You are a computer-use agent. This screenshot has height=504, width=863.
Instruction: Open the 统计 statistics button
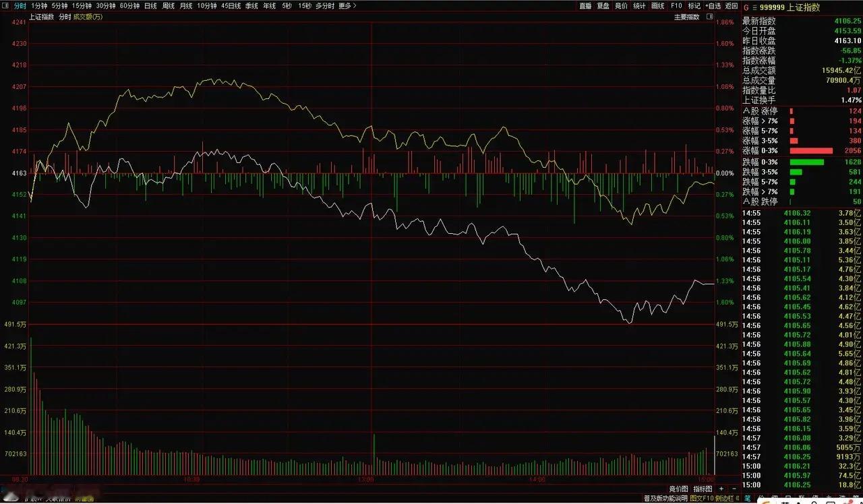pyautogui.click(x=639, y=5)
